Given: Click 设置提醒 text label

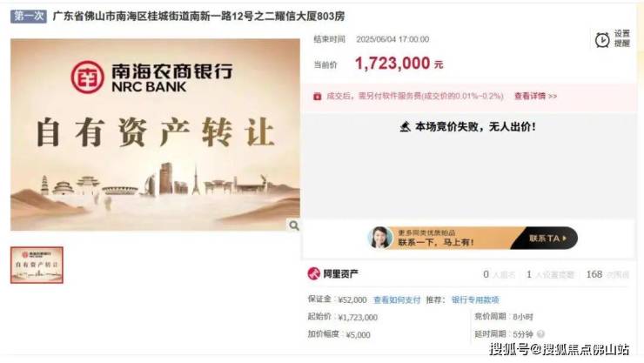Looking at the screenshot, I should [x=622, y=38].
